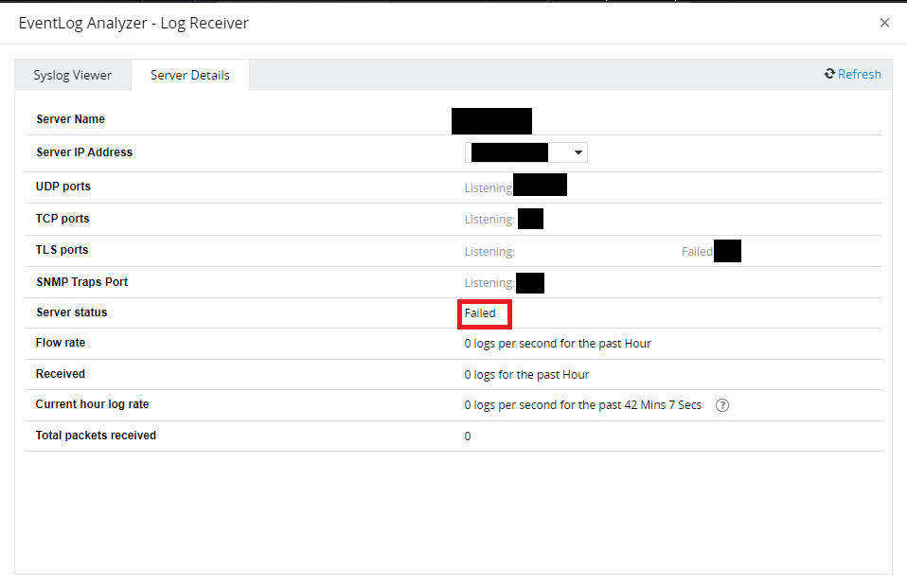Click '0 logs for the past Hour'
The width and height of the screenshot is (907, 588).
pos(526,375)
